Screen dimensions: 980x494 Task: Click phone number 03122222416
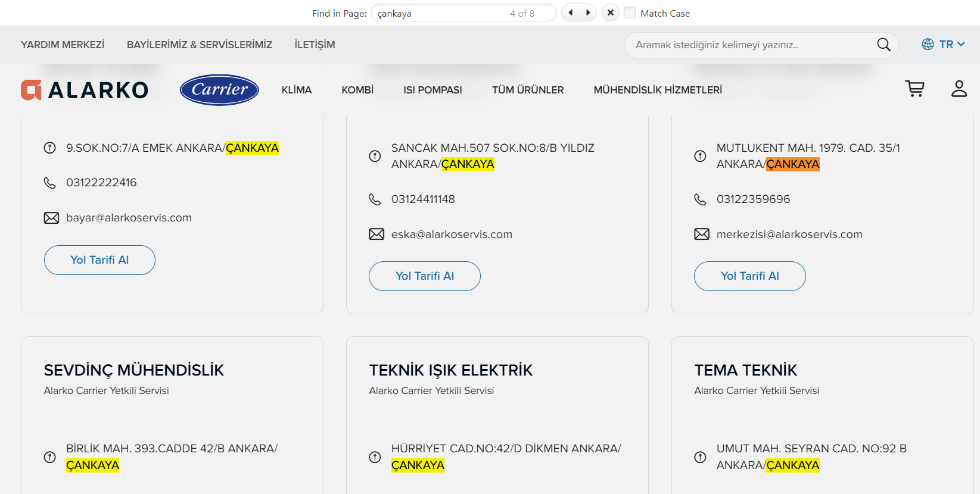click(101, 183)
